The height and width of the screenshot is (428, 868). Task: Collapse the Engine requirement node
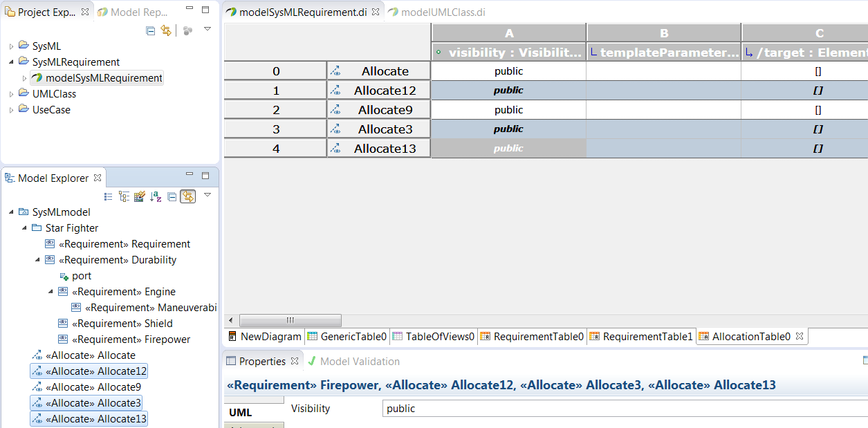point(50,292)
